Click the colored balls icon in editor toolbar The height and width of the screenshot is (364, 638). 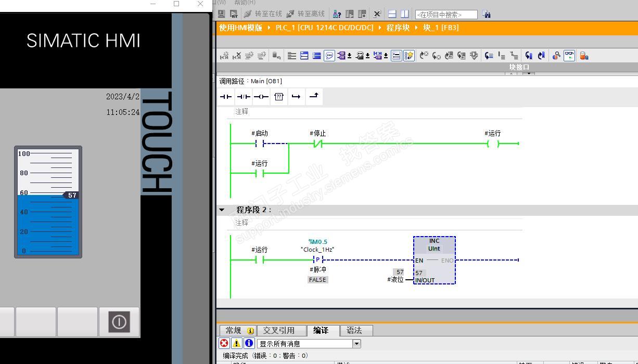556,56
